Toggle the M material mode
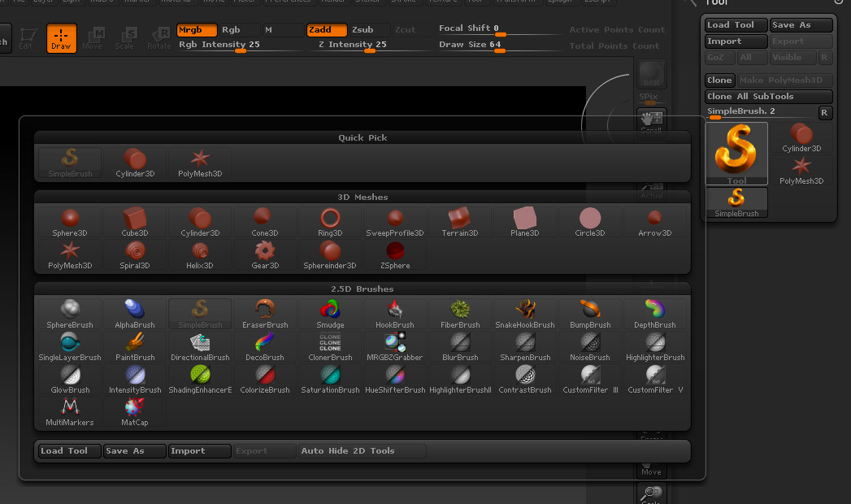The width and height of the screenshot is (851, 504). (283, 30)
